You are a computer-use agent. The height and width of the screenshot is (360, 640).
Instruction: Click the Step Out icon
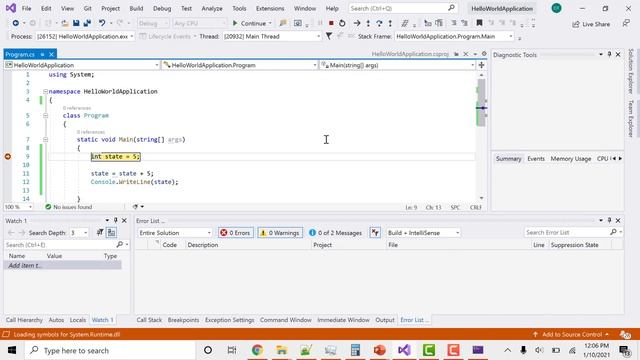390,23
